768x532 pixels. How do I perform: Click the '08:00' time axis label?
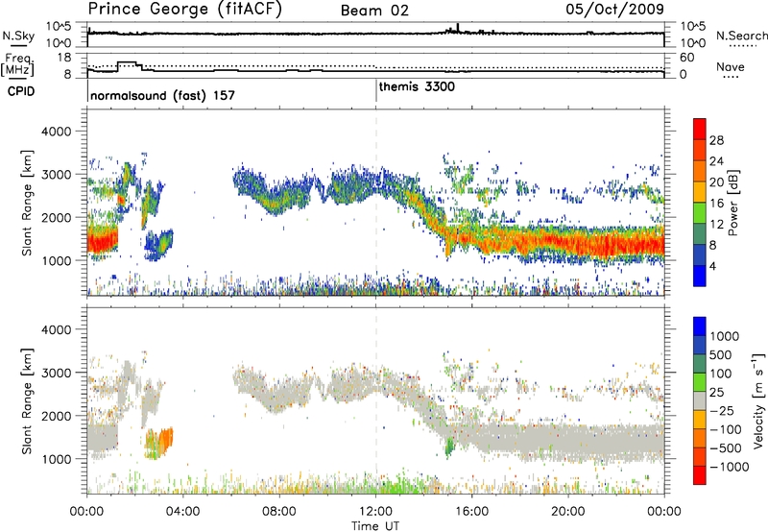[x=279, y=511]
